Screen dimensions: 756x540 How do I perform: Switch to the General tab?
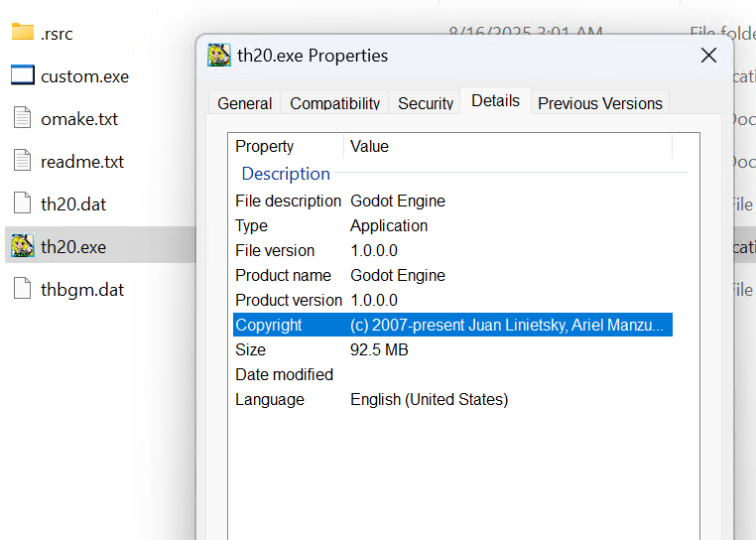click(x=244, y=103)
